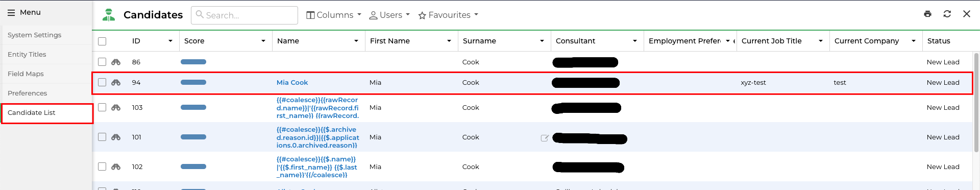Viewport: 980px width, 190px height.
Task: Open the Favourites dropdown
Action: (448, 15)
